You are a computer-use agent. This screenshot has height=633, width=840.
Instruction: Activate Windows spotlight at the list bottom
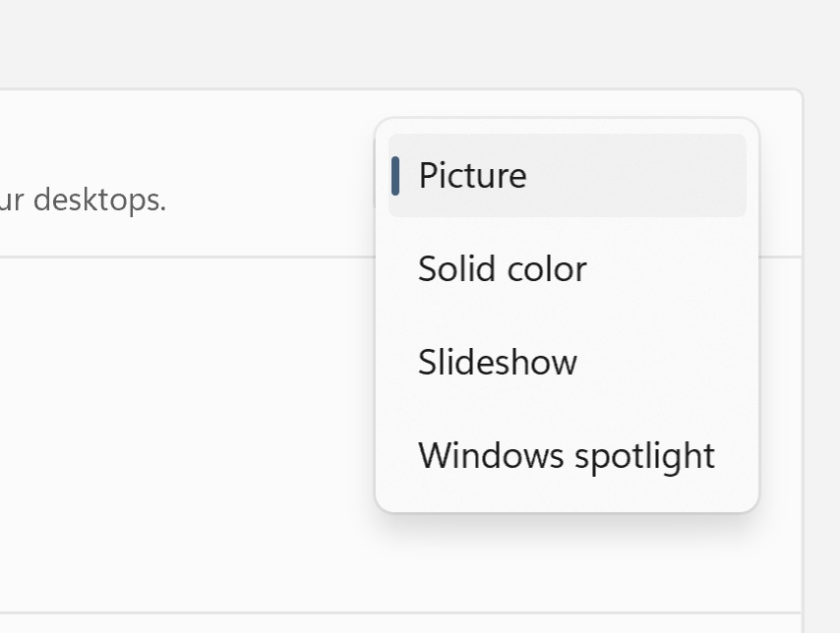[x=567, y=455]
